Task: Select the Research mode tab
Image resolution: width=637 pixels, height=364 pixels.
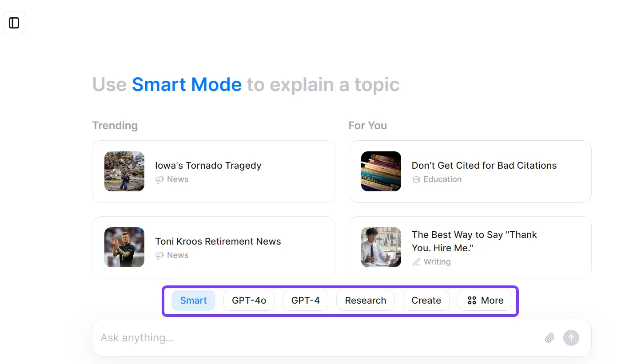Action: 365,301
